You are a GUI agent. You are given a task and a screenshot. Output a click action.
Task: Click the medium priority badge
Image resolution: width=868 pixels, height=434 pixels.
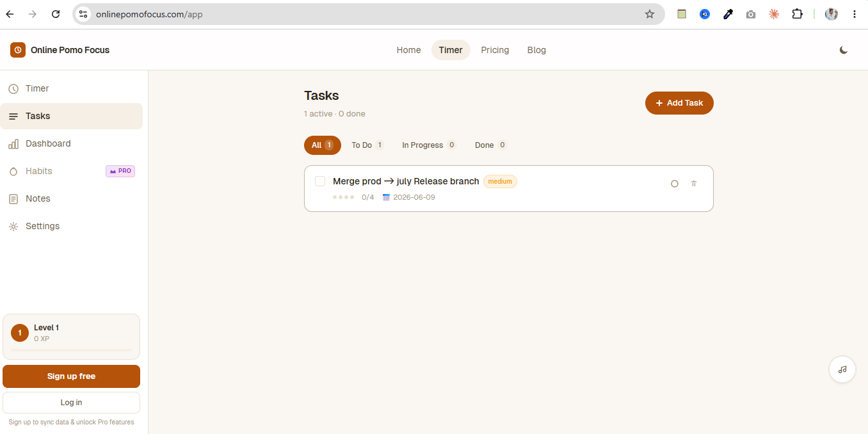pos(500,182)
